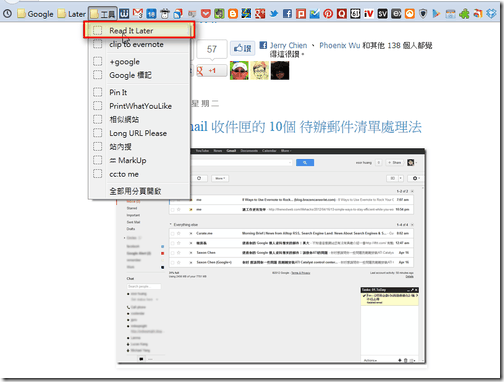The image size is (504, 382).
Task: Open the Pinterest bookmark icon
Action: [328, 14]
